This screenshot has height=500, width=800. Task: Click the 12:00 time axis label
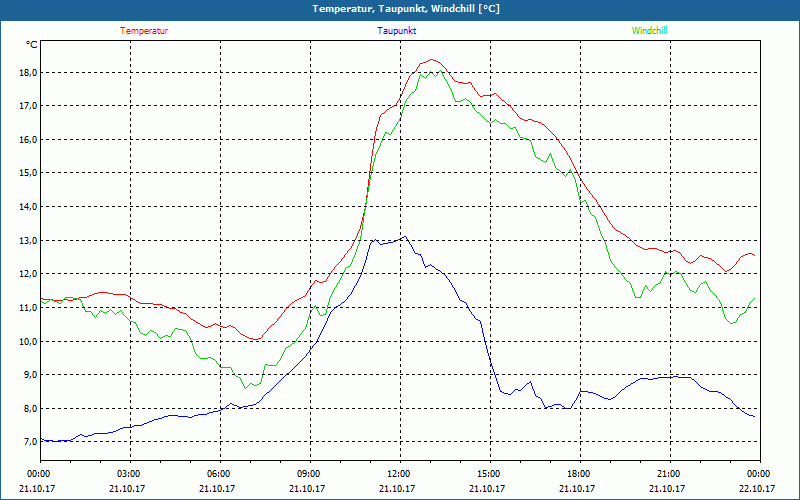click(x=400, y=474)
